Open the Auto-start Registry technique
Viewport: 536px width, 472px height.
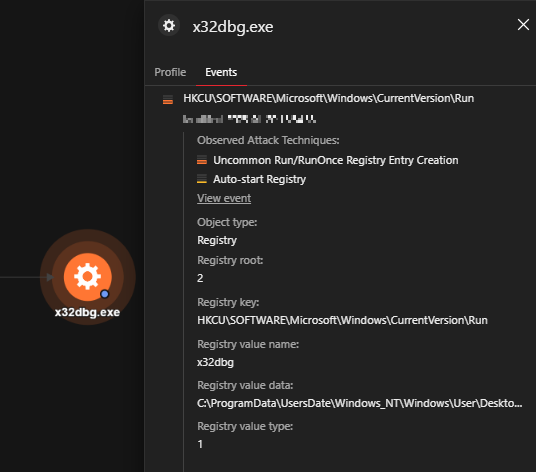[x=259, y=179]
